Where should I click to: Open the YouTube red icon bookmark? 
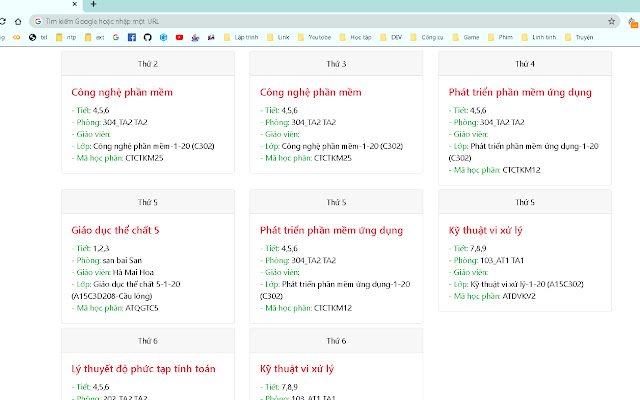tap(179, 37)
